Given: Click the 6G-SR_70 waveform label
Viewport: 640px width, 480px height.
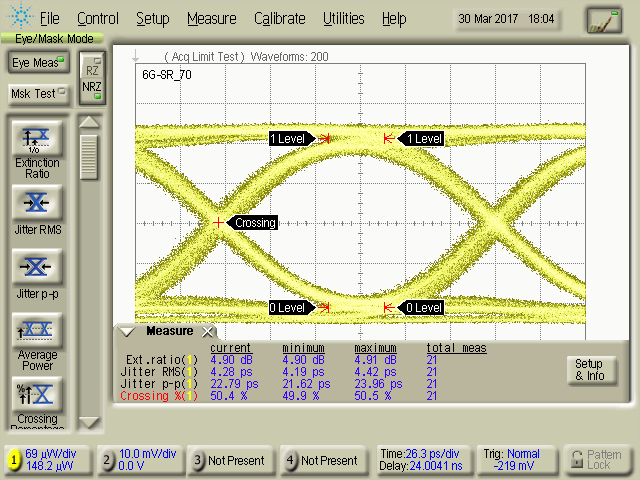Looking at the screenshot, I should (167, 75).
